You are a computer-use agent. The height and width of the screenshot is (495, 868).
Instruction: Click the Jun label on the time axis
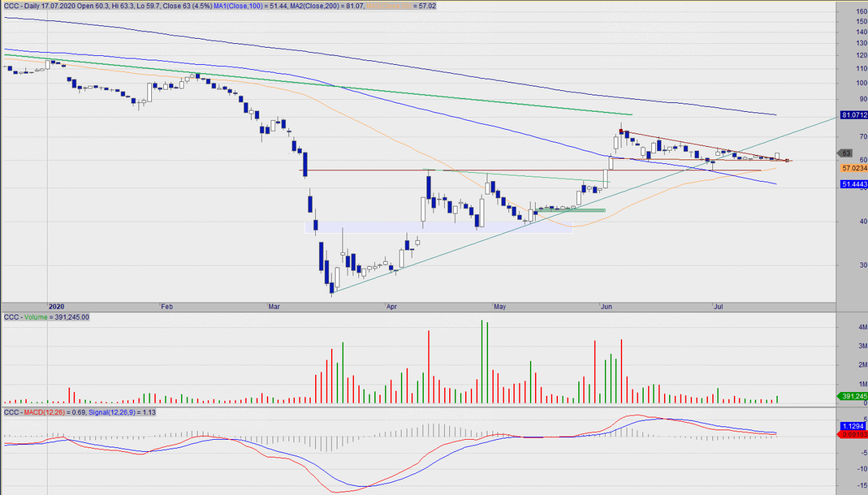click(606, 306)
